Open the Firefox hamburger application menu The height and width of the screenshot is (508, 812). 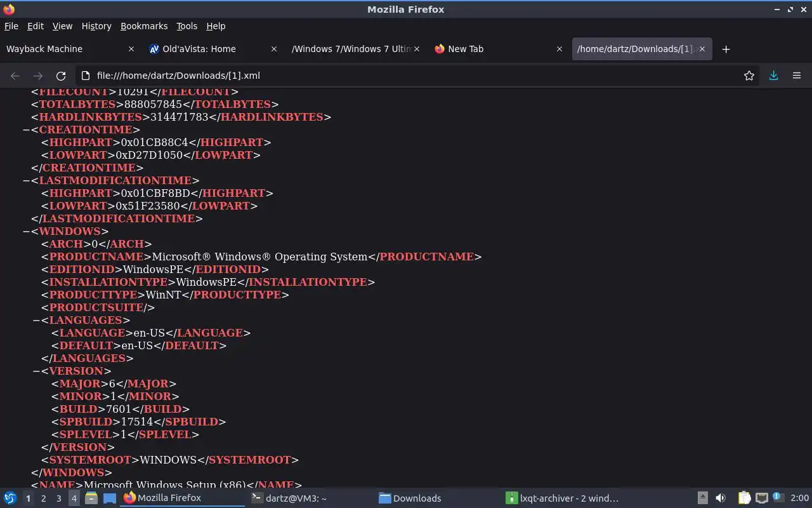[x=797, y=76]
